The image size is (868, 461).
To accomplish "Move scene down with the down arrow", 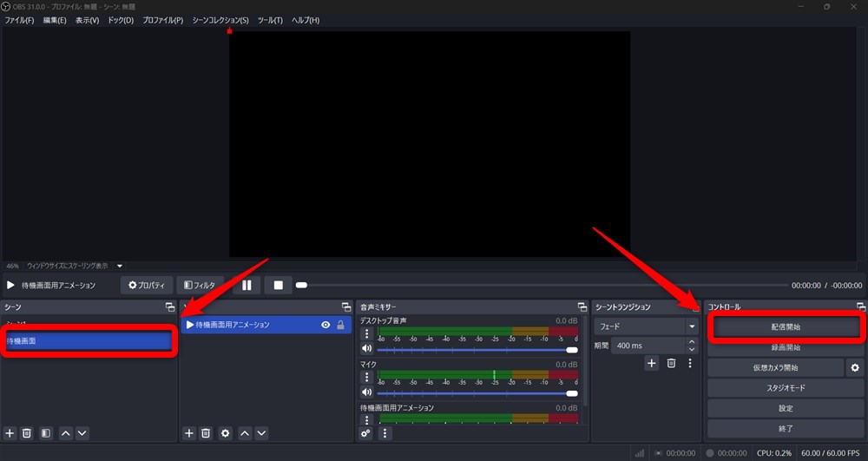I will point(82,432).
